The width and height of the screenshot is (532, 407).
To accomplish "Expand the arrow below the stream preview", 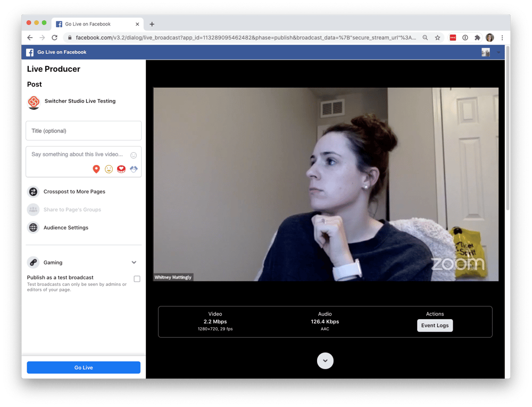I will point(325,361).
